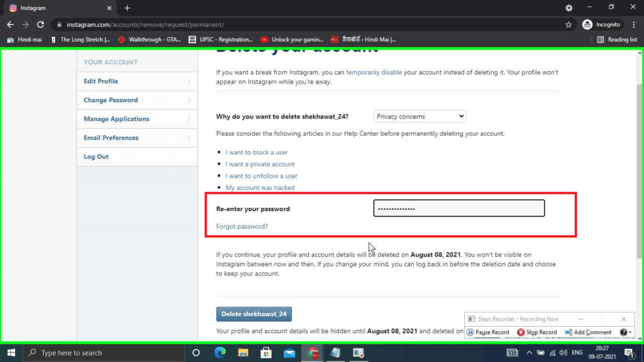Click the address bar URL
This screenshot has width=644, height=362.
145,25
